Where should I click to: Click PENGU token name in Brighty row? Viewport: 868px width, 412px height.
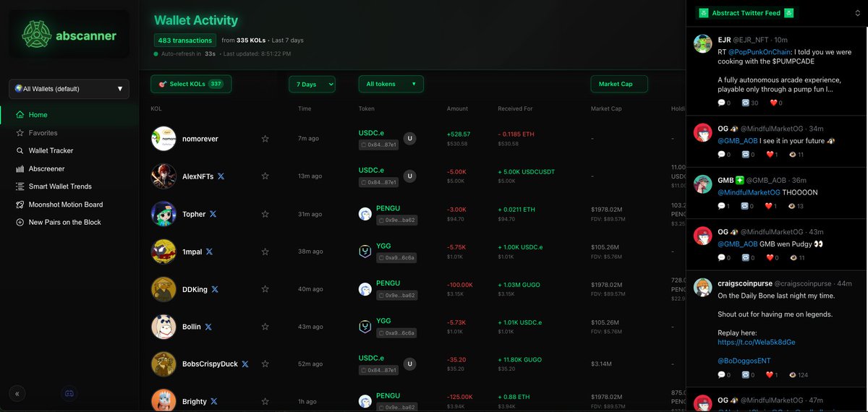click(x=388, y=395)
